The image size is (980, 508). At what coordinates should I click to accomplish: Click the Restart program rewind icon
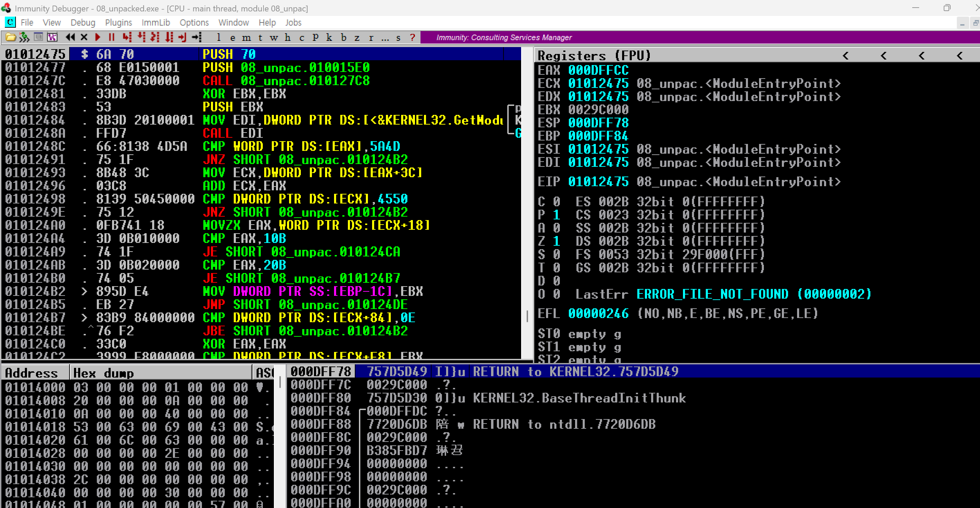(x=70, y=37)
